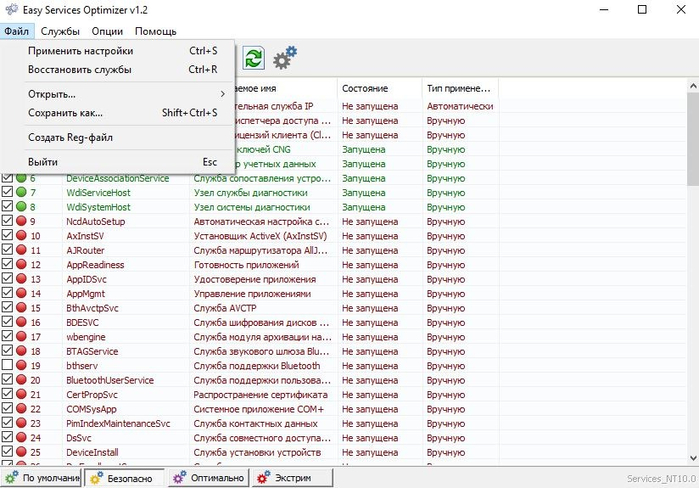Sort by Состояние column header
Viewport: 699px width, 488px height.
click(379, 88)
